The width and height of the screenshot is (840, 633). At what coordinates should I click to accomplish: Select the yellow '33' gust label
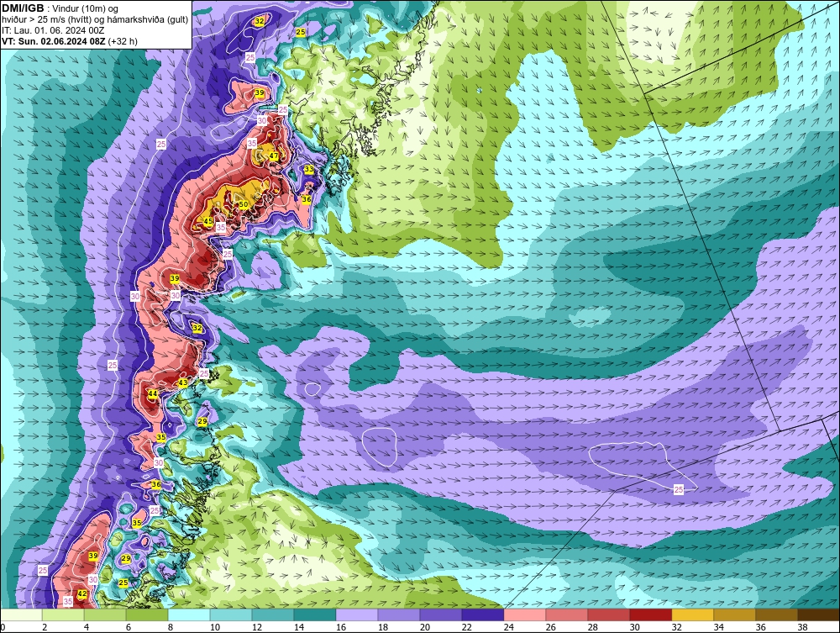[x=309, y=169]
